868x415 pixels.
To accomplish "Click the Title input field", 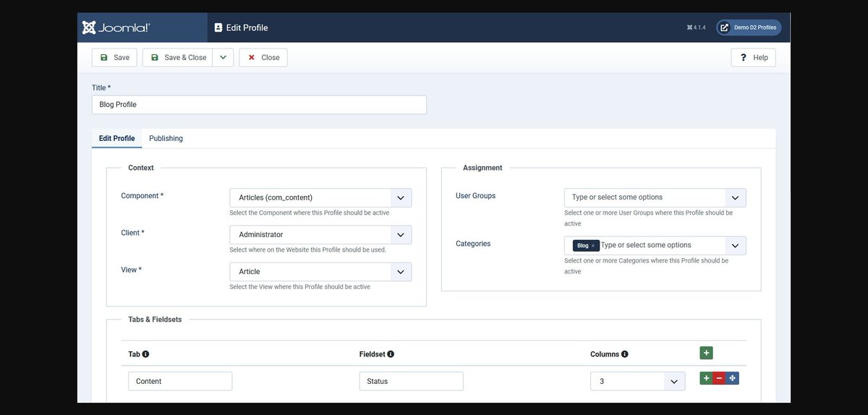I will (x=259, y=105).
